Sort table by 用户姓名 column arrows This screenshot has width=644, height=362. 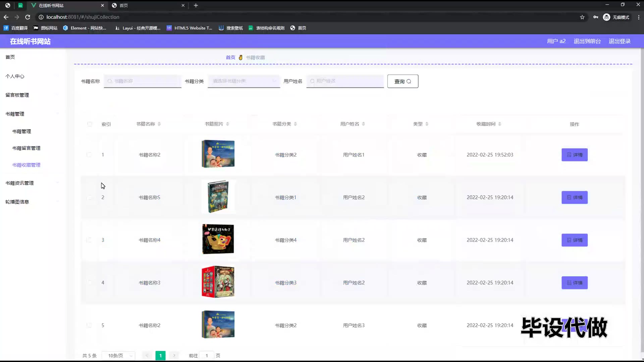tap(364, 124)
